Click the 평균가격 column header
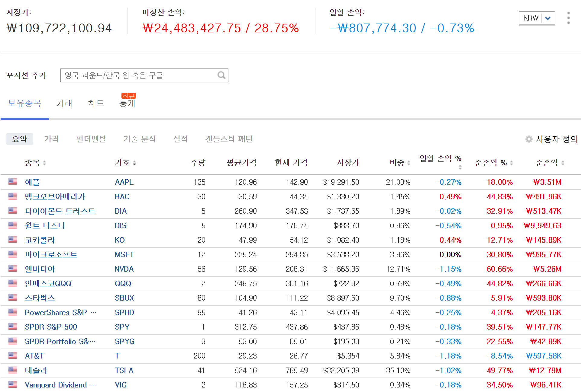581x392 pixels. (x=241, y=163)
